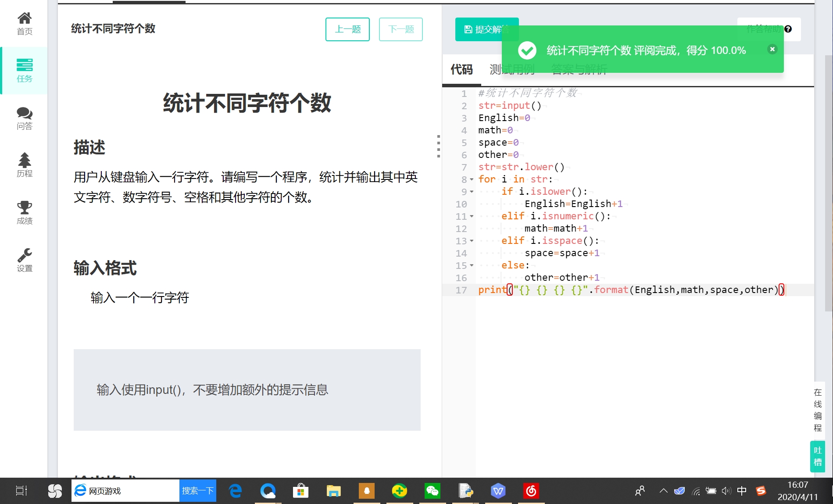Open the Python file taskbar icon

[465, 491]
